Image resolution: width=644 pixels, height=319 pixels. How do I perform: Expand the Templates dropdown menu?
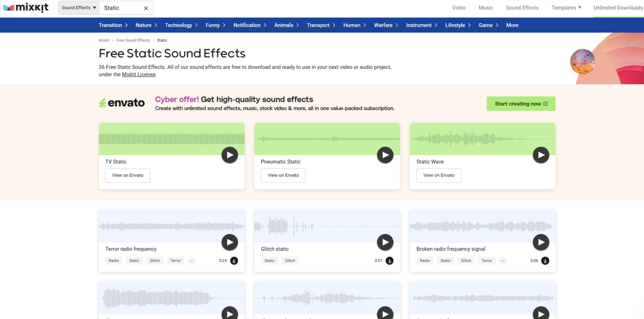(566, 8)
